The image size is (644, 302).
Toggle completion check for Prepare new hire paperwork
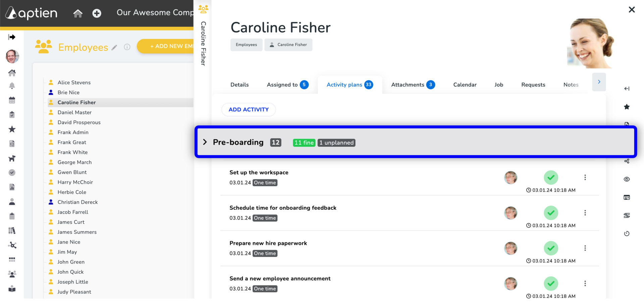point(551,248)
